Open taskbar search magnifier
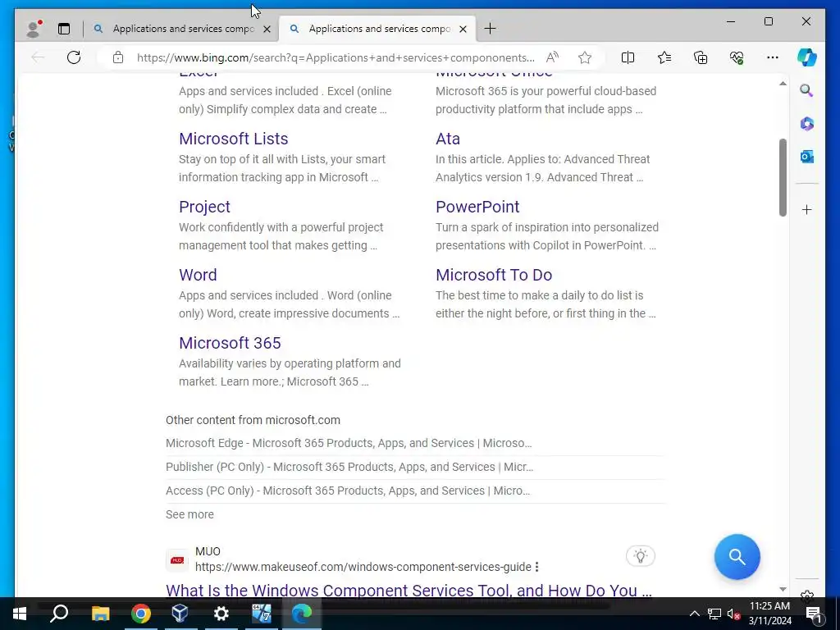Screen dimensions: 840x630 [59, 614]
